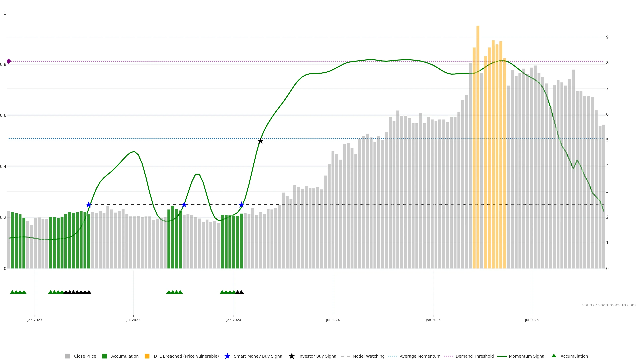This screenshot has width=644, height=362.
Task: Toggle the Close Price legend entry
Action: click(85, 356)
